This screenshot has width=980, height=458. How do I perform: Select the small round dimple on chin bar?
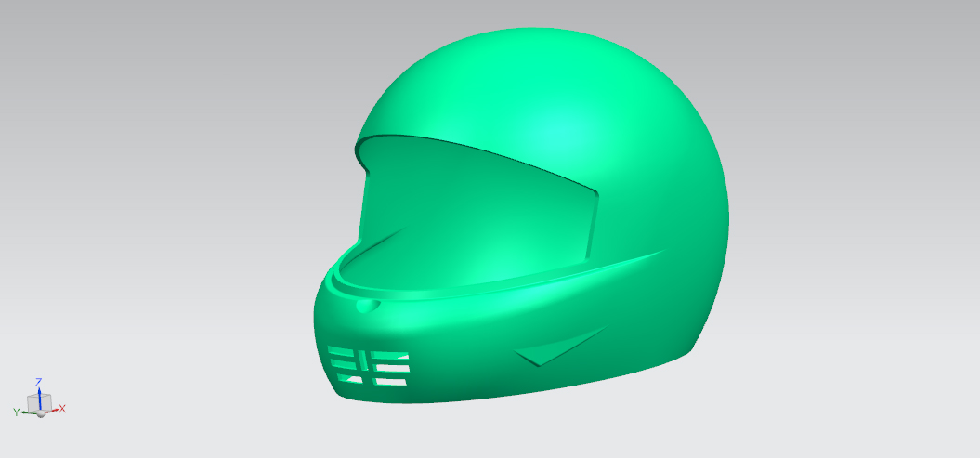point(368,305)
